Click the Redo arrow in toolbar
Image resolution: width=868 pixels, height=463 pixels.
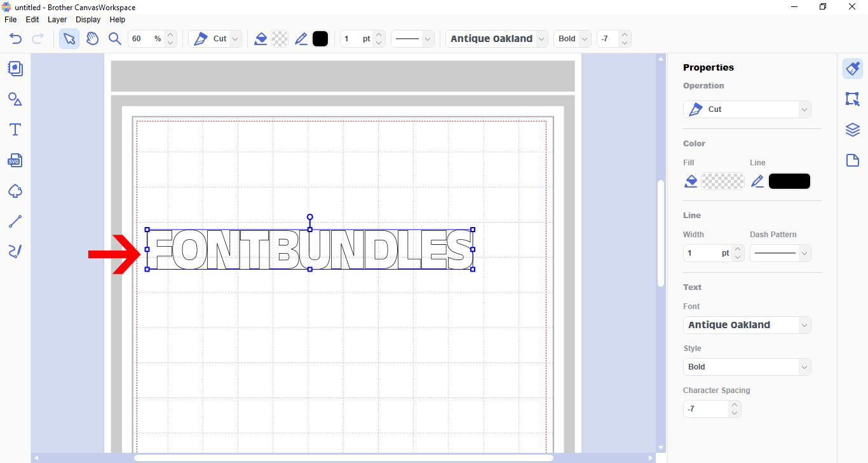pos(37,39)
